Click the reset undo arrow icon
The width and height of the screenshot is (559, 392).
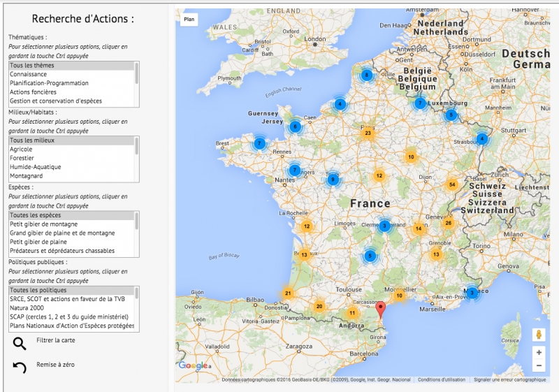point(20,367)
